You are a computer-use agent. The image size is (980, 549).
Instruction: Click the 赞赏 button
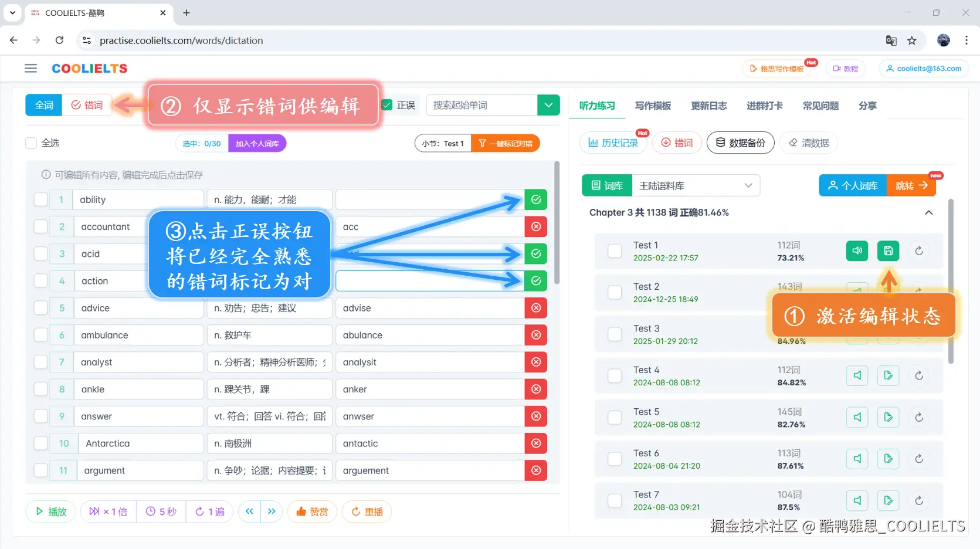pyautogui.click(x=312, y=511)
